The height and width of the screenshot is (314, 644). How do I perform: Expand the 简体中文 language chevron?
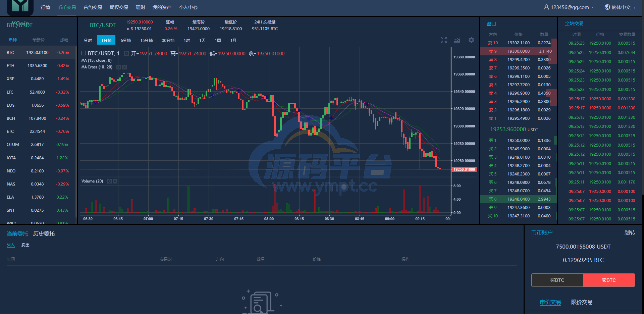(635, 7)
